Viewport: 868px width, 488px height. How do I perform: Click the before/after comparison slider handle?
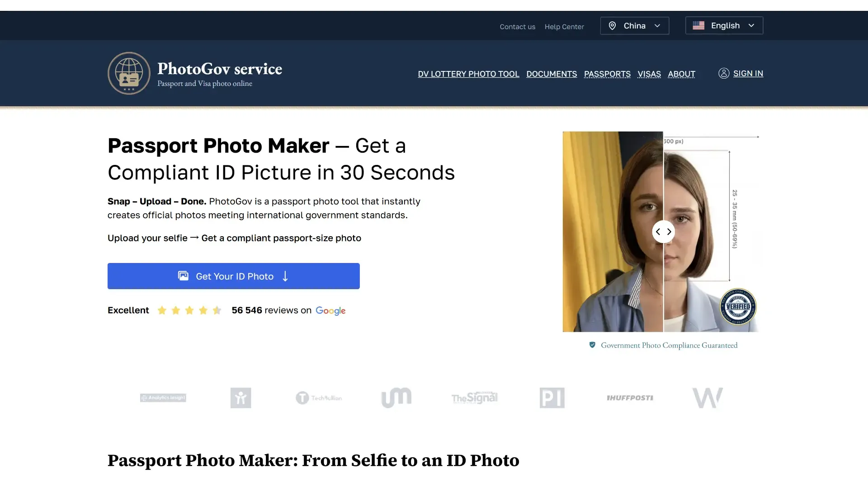[x=663, y=232]
